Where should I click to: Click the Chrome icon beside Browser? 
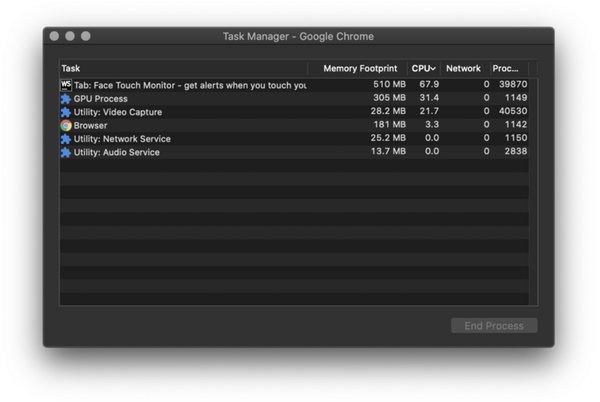pos(66,125)
